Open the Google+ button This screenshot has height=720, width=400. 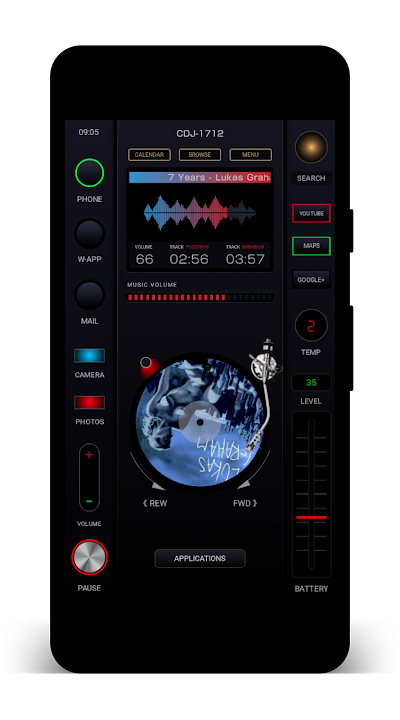coord(311,279)
